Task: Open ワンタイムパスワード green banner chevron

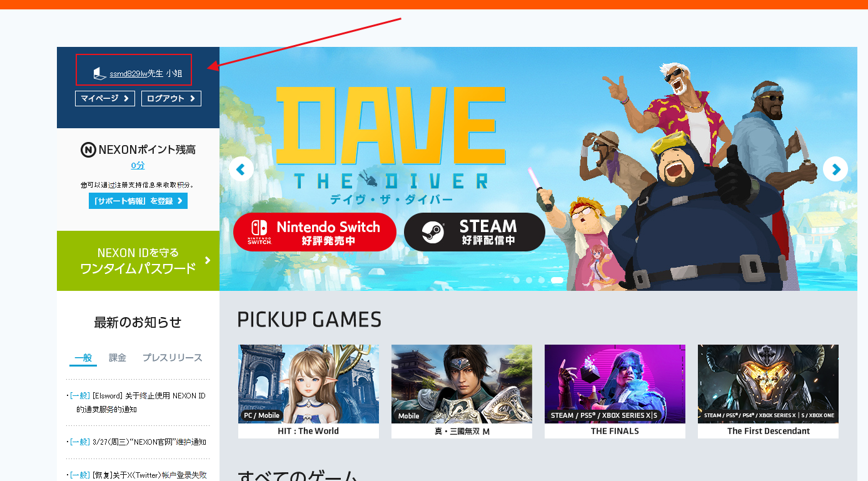Action: click(208, 260)
